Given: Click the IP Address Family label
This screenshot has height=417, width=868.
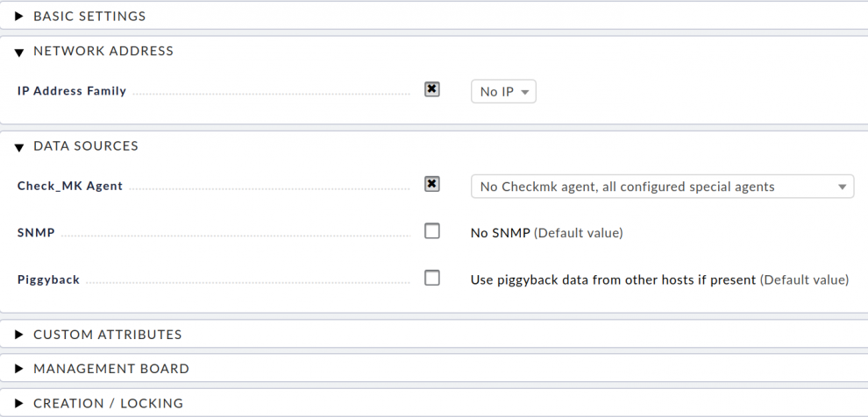Looking at the screenshot, I should pyautogui.click(x=72, y=91).
